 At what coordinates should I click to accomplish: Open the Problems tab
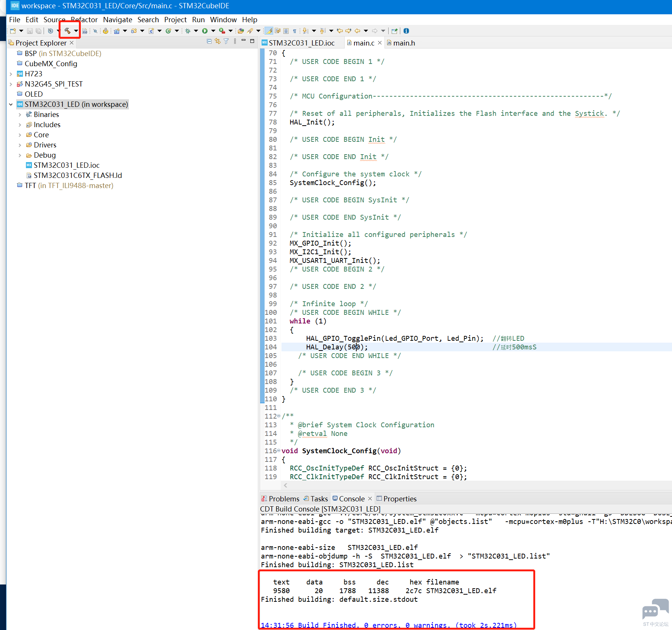[280, 499]
